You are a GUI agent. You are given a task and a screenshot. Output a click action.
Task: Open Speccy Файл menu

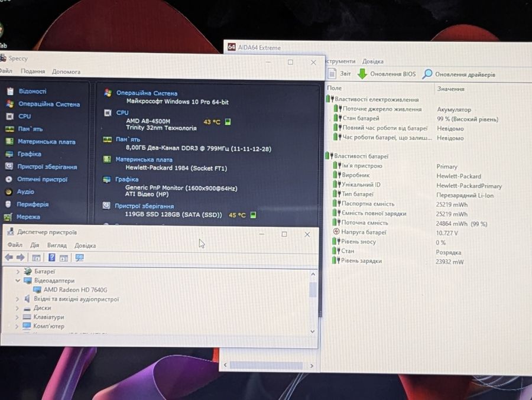tap(6, 70)
